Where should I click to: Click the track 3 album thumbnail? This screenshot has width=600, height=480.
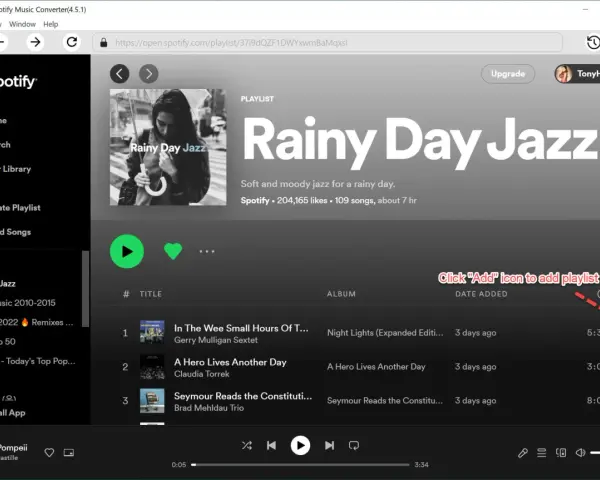[x=152, y=400]
